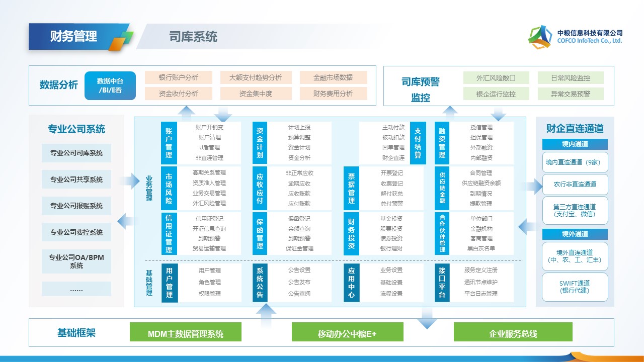Open the MDM主数据管理系统 green block
644x362 pixels.
click(x=186, y=333)
